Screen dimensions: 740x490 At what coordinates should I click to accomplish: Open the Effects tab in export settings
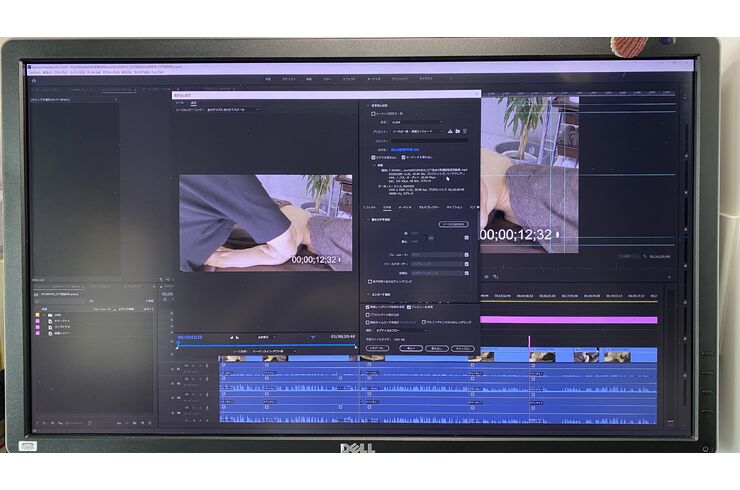click(370, 207)
